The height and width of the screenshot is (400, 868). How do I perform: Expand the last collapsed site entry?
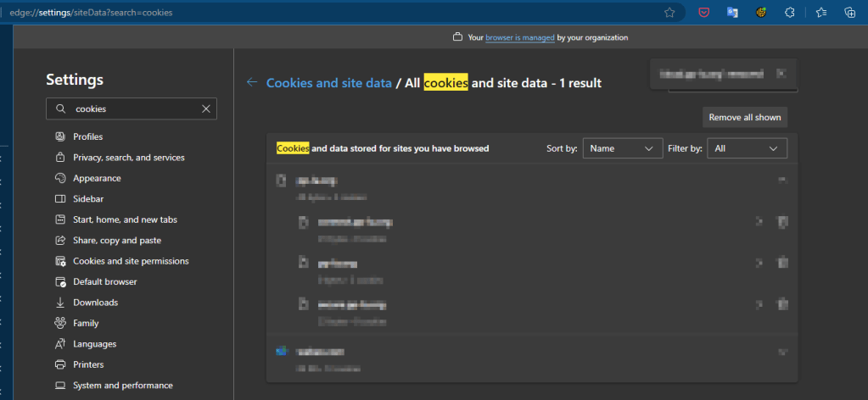click(x=783, y=352)
